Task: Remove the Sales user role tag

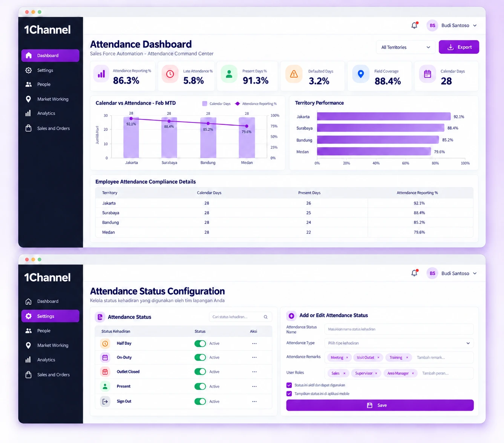Action: pyautogui.click(x=344, y=373)
